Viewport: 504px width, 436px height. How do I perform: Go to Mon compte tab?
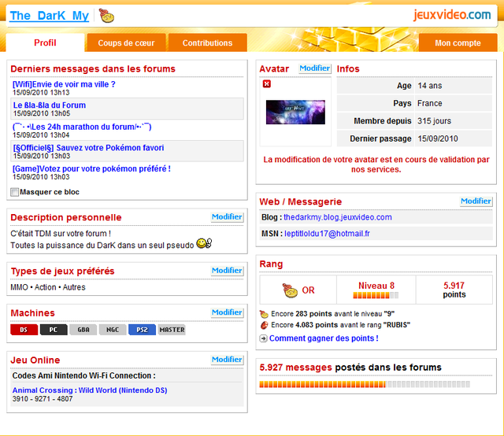(458, 43)
